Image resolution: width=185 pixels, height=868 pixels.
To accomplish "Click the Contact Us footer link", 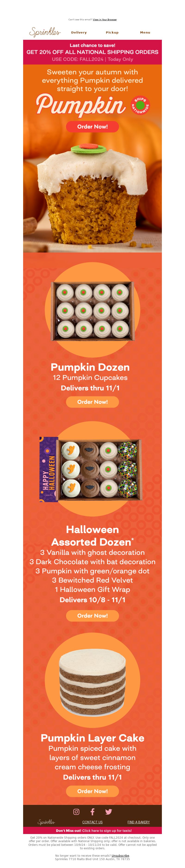I will tap(92, 822).
